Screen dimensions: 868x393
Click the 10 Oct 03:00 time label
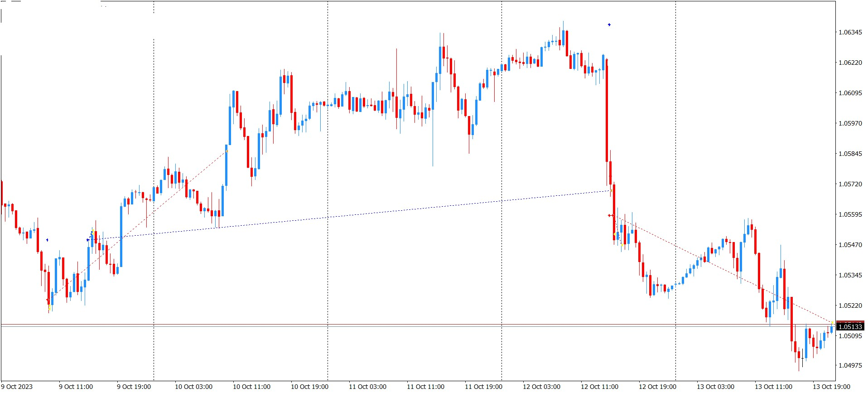(193, 387)
